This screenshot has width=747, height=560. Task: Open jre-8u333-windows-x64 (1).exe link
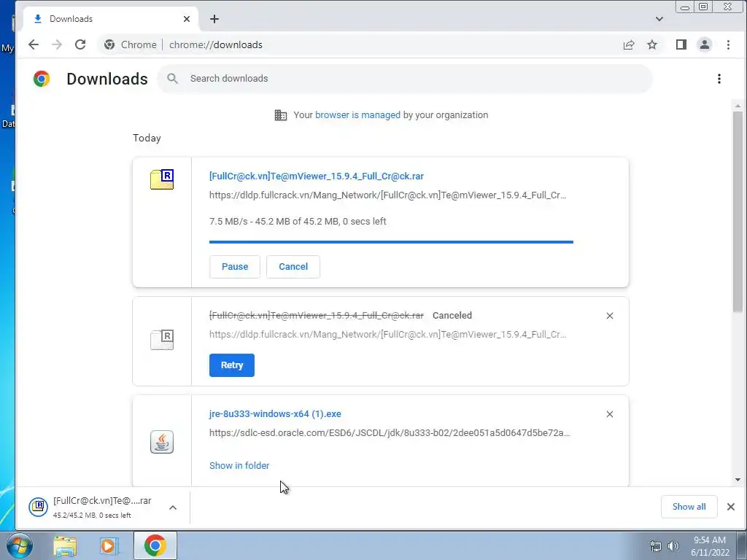[275, 414]
